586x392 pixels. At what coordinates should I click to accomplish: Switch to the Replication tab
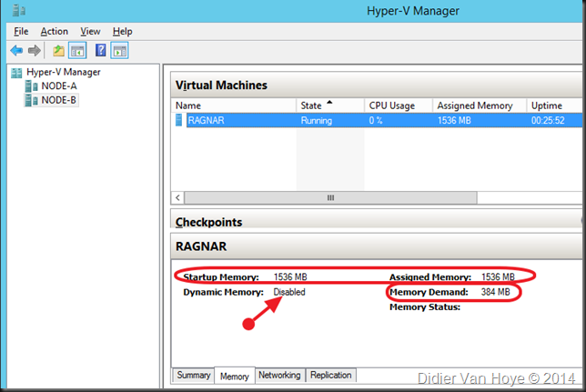330,376
